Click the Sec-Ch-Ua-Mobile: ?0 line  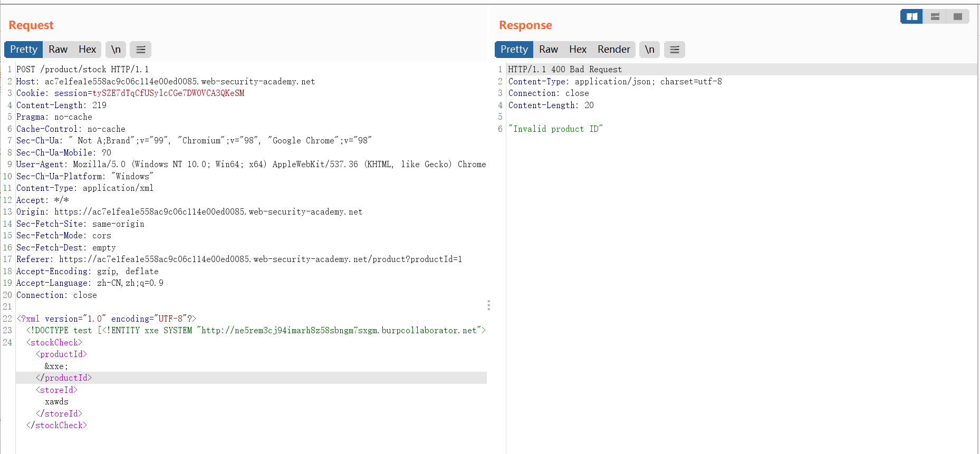(x=64, y=153)
